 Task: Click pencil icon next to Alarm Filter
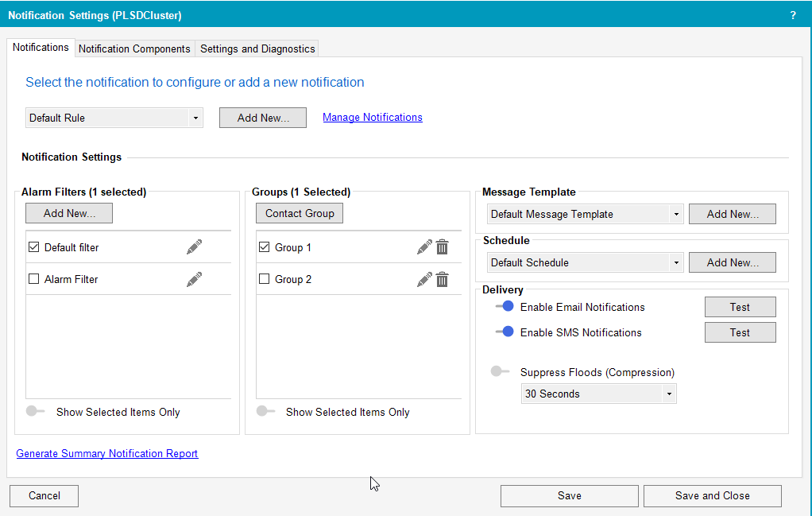coord(194,279)
